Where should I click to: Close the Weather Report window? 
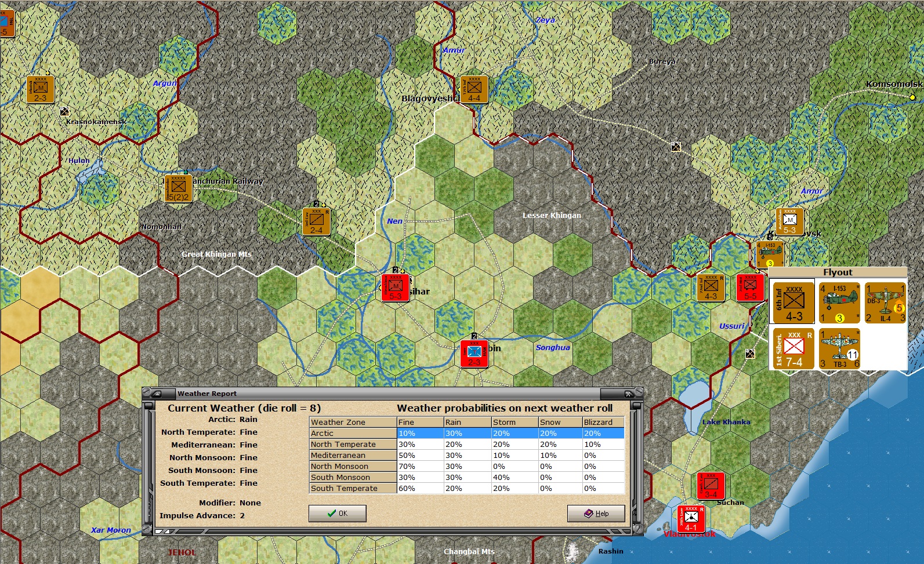[x=628, y=394]
